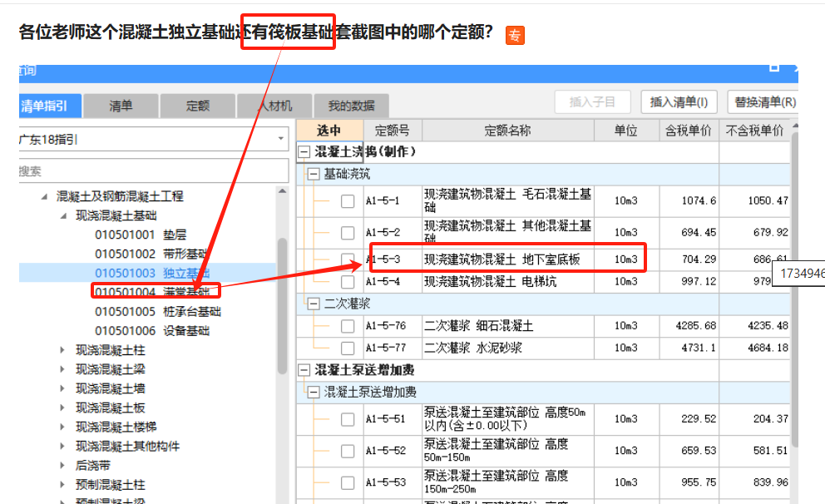Maximize the query dialog window
825x504 pixels.
click(774, 67)
